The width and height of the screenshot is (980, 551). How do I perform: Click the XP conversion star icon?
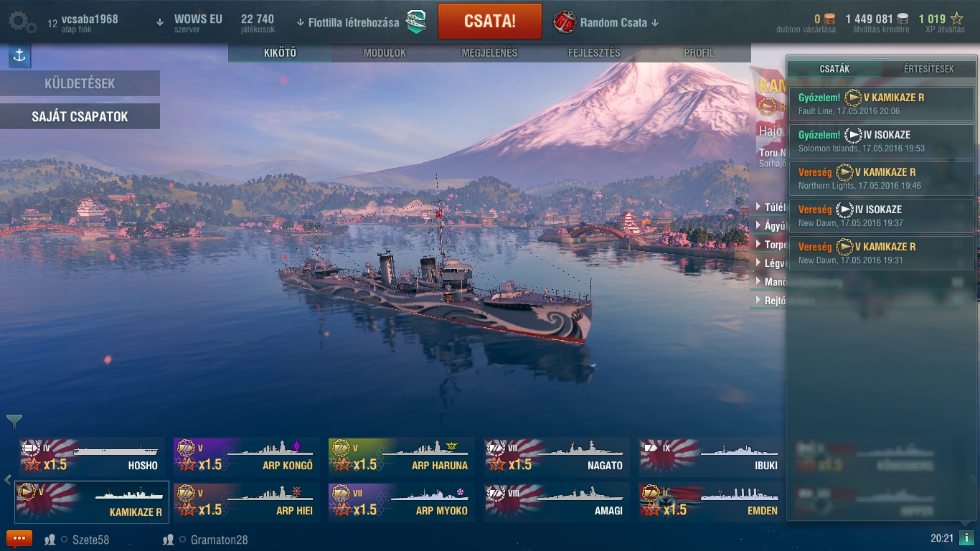point(957,19)
